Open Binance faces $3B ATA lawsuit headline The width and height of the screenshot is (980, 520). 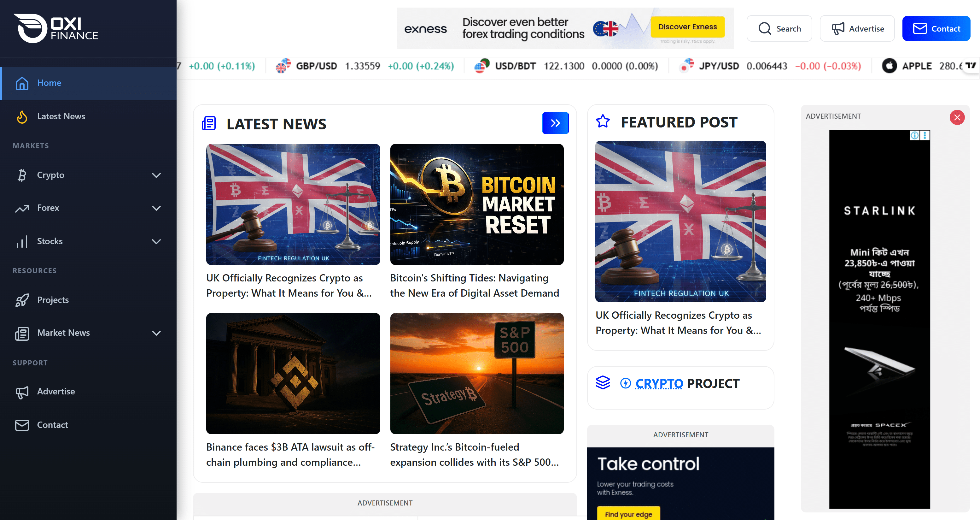tap(291, 455)
